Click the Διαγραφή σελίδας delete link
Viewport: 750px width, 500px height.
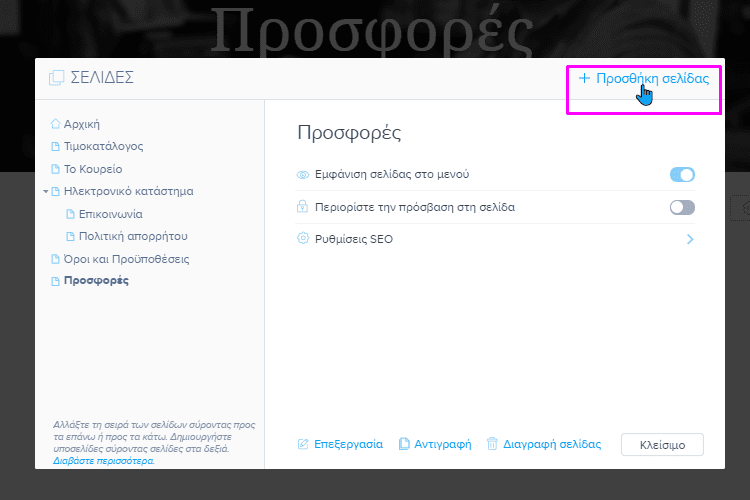552,444
